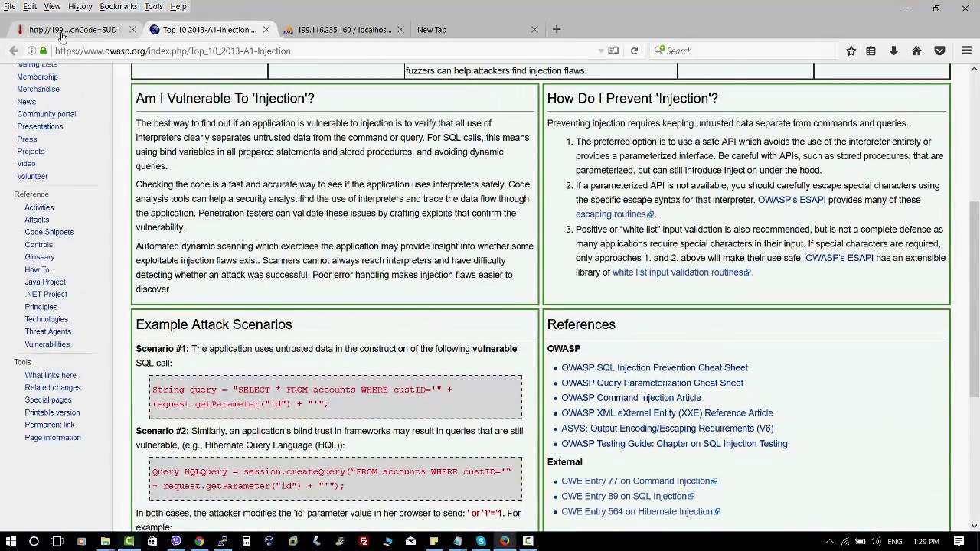Open Action Center notifications icon
Image resolution: width=980 pixels, height=551 pixels.
pos(958,541)
